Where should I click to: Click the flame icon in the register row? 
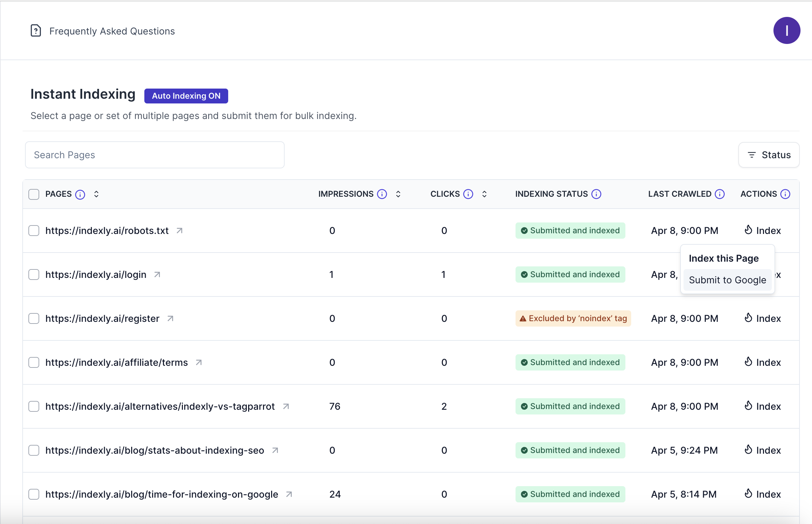coord(748,317)
